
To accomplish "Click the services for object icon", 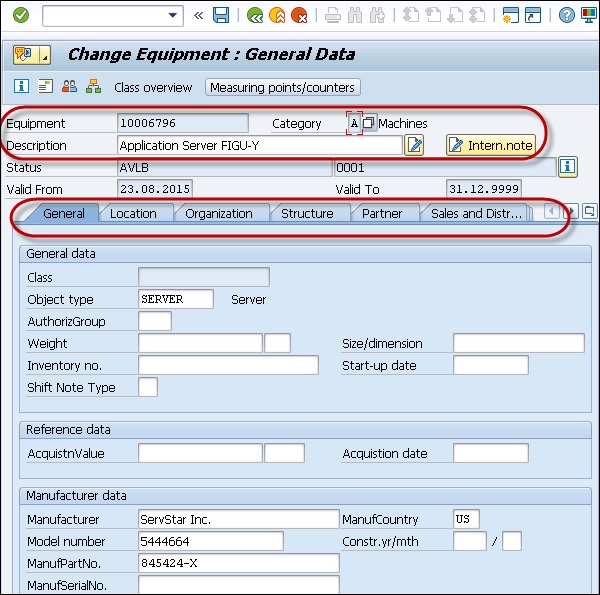I will coord(26,54).
